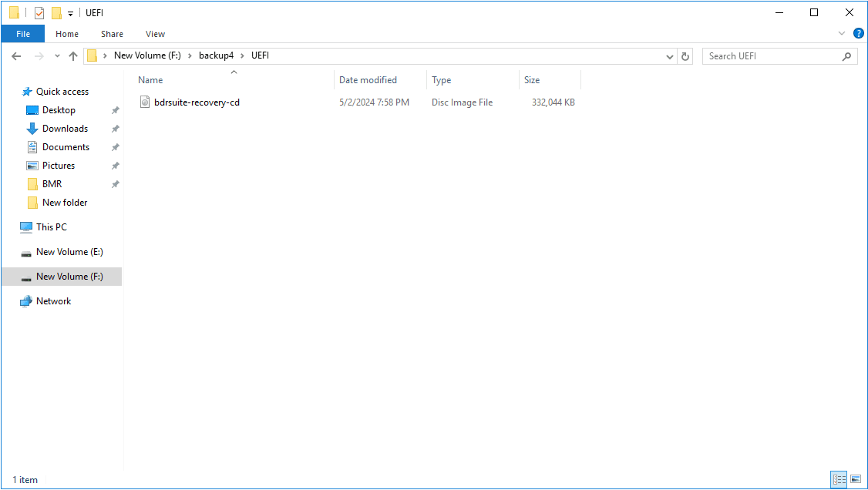Click the pin icon beside Desktop
This screenshot has width=868, height=490.
tap(115, 111)
